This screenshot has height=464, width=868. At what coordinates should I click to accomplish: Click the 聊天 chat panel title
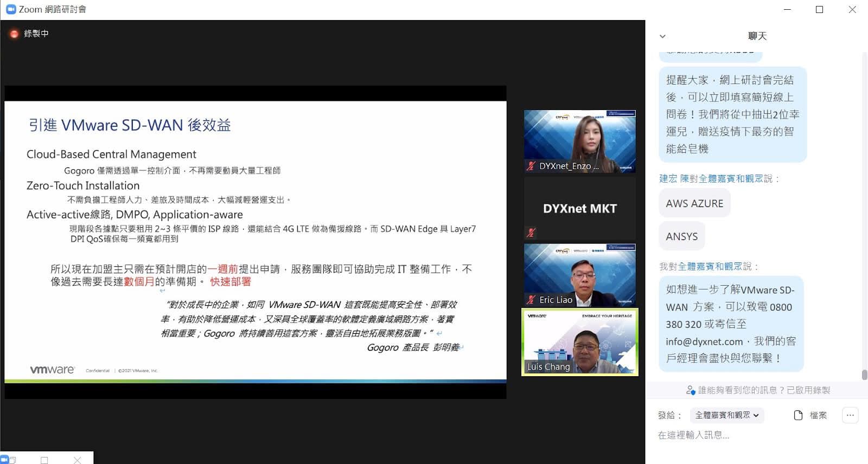(x=757, y=36)
